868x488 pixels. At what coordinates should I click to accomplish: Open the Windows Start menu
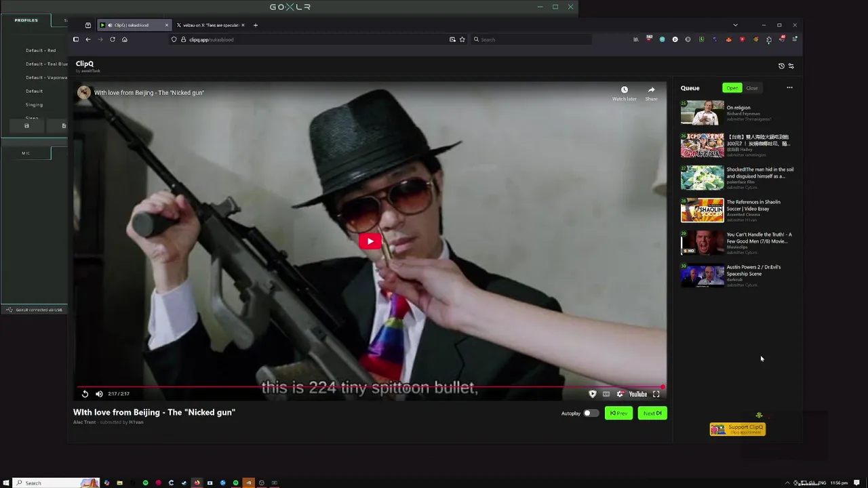tap(6, 483)
